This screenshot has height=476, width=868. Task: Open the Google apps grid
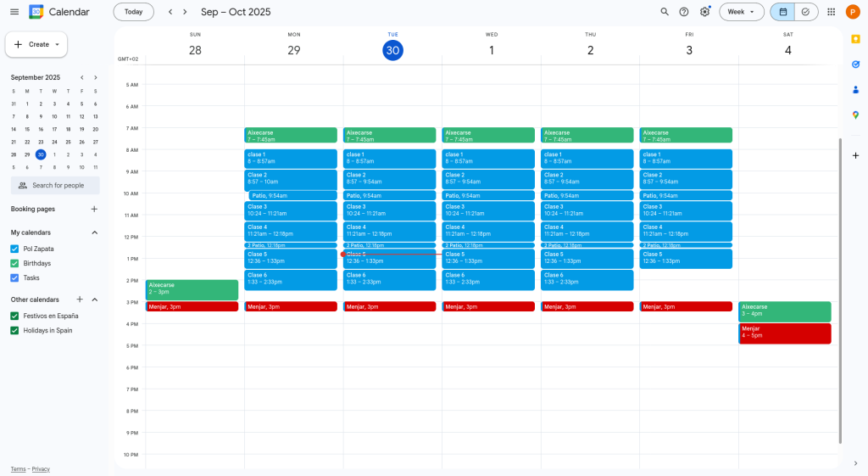(x=831, y=12)
